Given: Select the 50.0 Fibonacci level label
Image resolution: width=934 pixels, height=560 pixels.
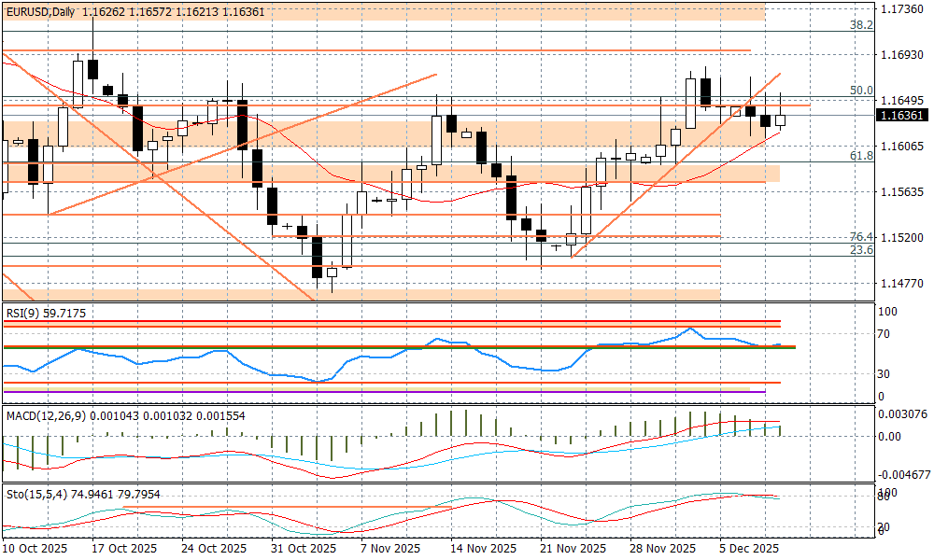Looking at the screenshot, I should pyautogui.click(x=860, y=91).
